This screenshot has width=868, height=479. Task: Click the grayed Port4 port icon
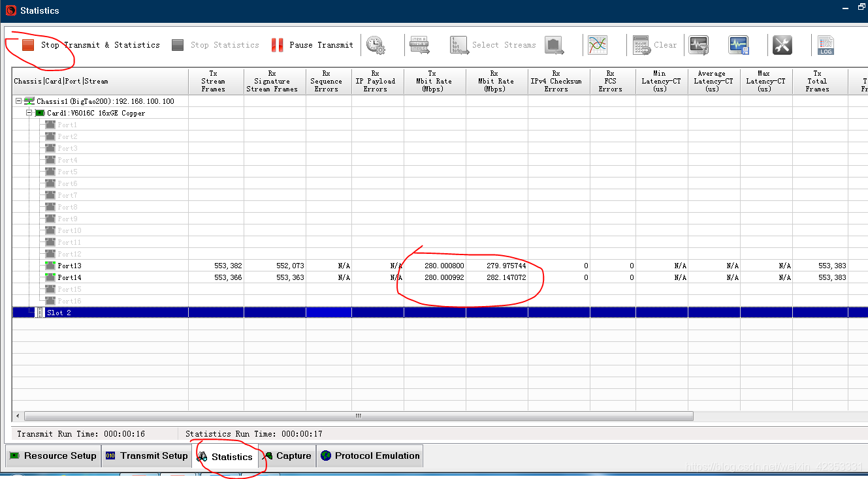[x=50, y=160]
